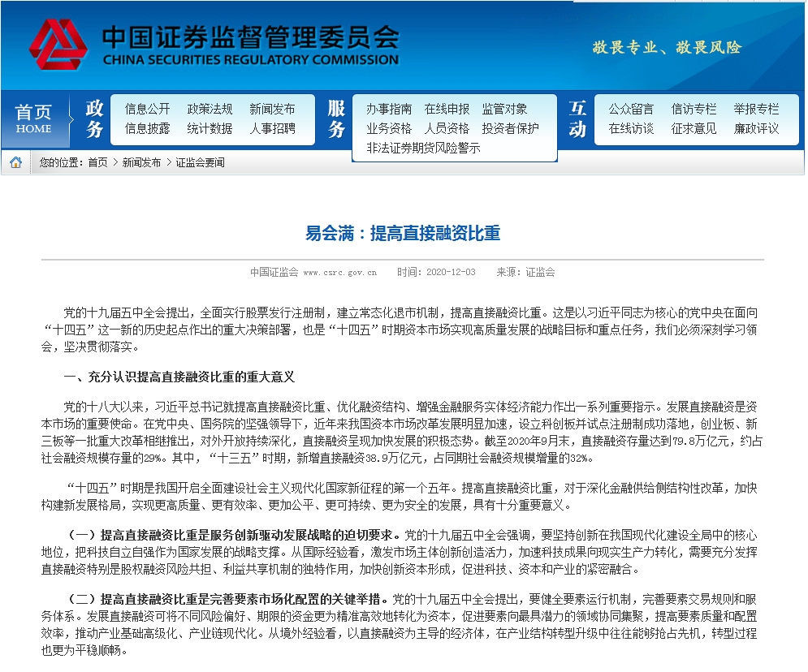The width and height of the screenshot is (808, 672).
Task: Open 非法证券期货风险警示 link
Action: tap(423, 148)
